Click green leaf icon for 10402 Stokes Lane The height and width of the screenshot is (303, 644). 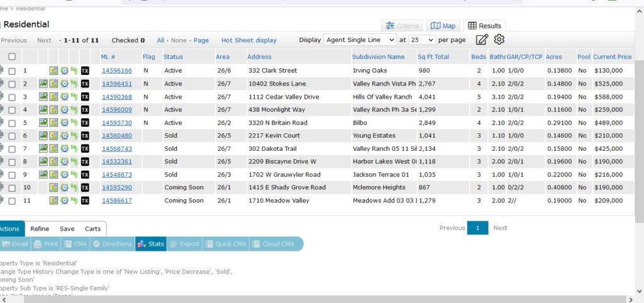74,84
